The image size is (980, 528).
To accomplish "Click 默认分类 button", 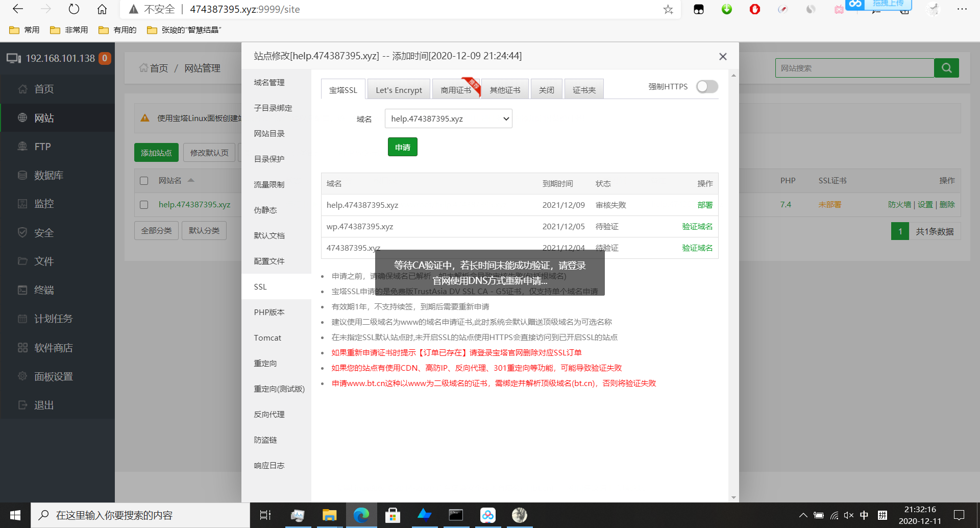I will 204,230.
